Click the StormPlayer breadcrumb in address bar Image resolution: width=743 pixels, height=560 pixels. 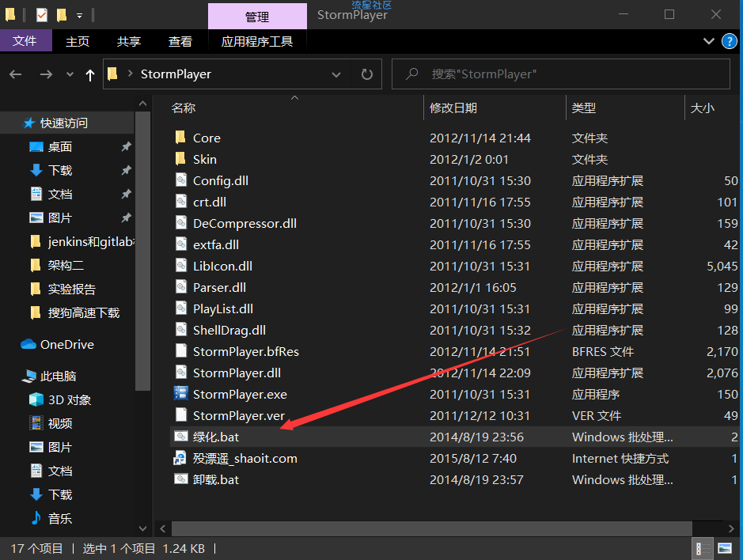176,74
